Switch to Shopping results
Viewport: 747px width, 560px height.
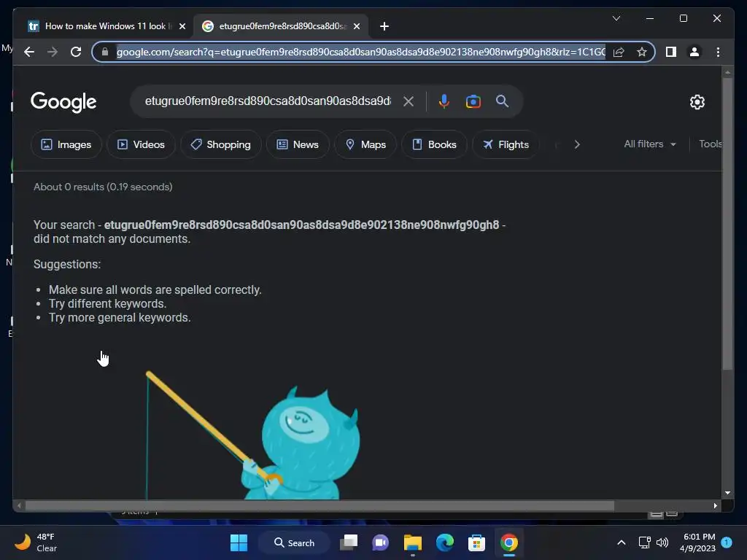click(220, 144)
